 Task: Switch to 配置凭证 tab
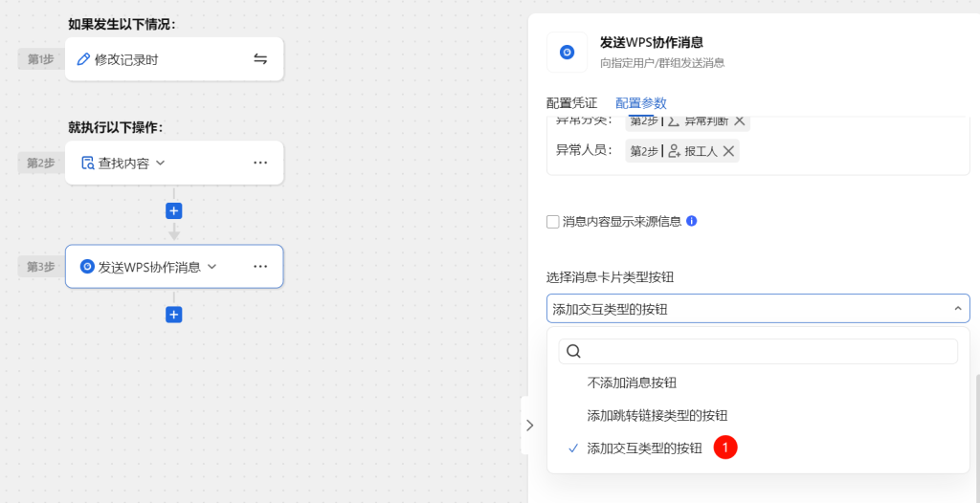pyautogui.click(x=572, y=103)
